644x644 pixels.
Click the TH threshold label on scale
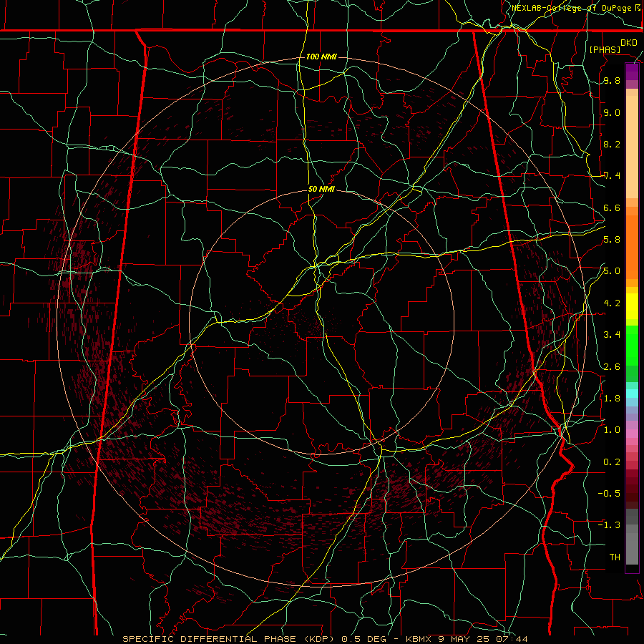(x=615, y=557)
